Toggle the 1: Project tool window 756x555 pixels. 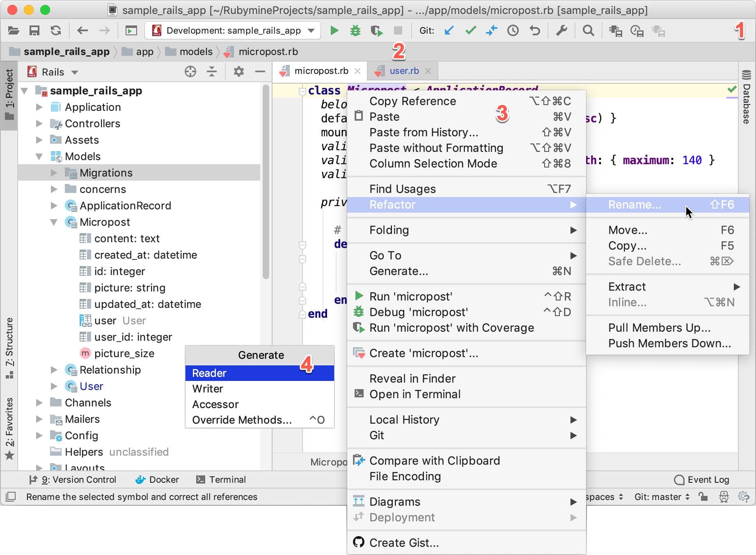(9, 95)
